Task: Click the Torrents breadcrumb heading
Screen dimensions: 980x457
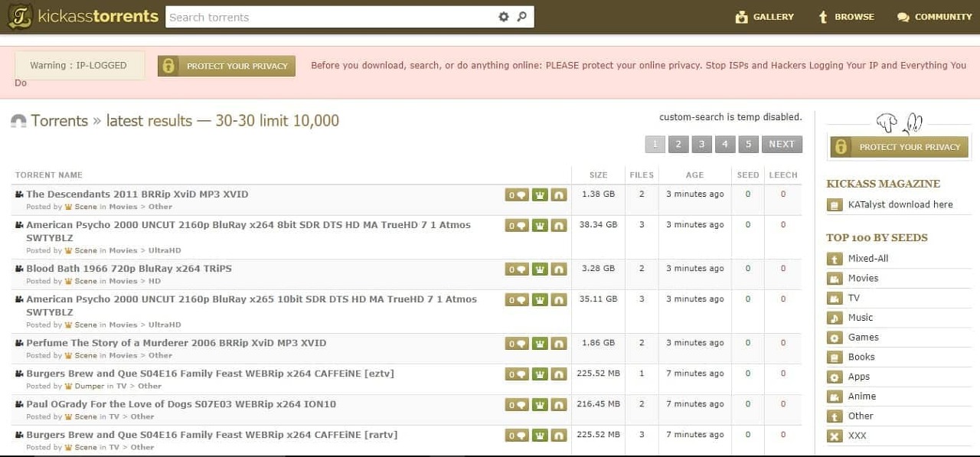Action: click(59, 120)
